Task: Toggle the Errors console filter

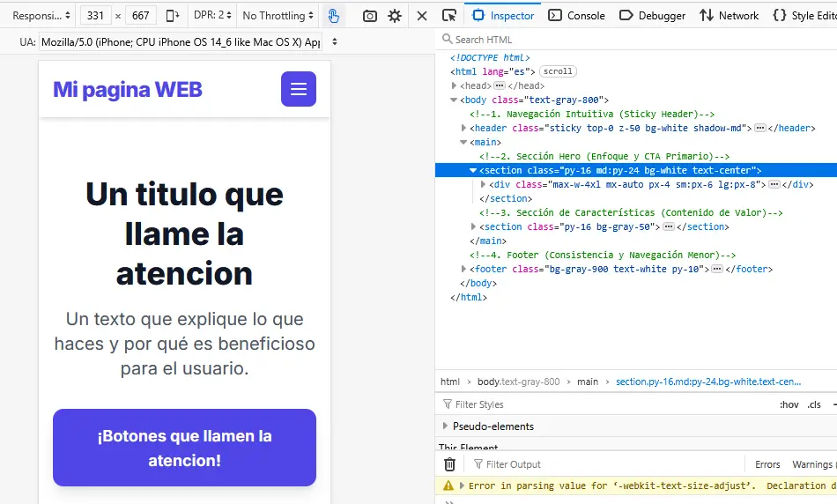Action: coord(767,464)
